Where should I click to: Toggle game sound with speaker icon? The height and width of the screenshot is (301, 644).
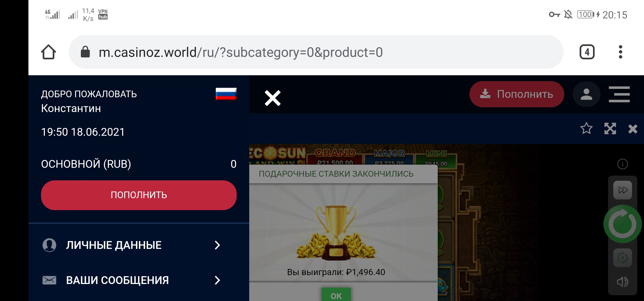(623, 282)
